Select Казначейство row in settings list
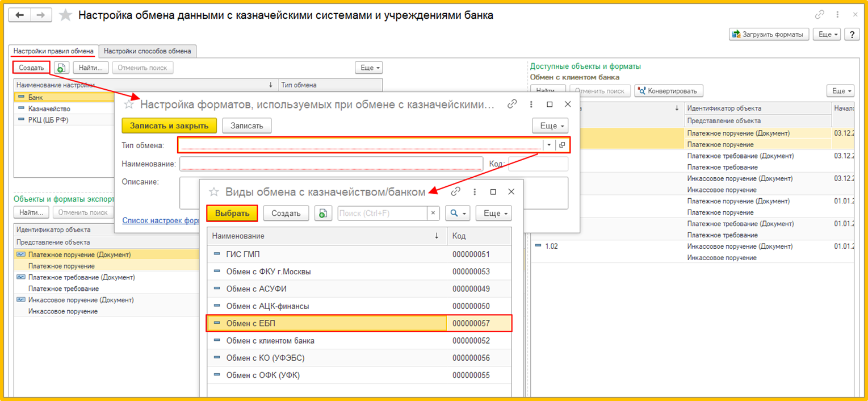 [64, 108]
